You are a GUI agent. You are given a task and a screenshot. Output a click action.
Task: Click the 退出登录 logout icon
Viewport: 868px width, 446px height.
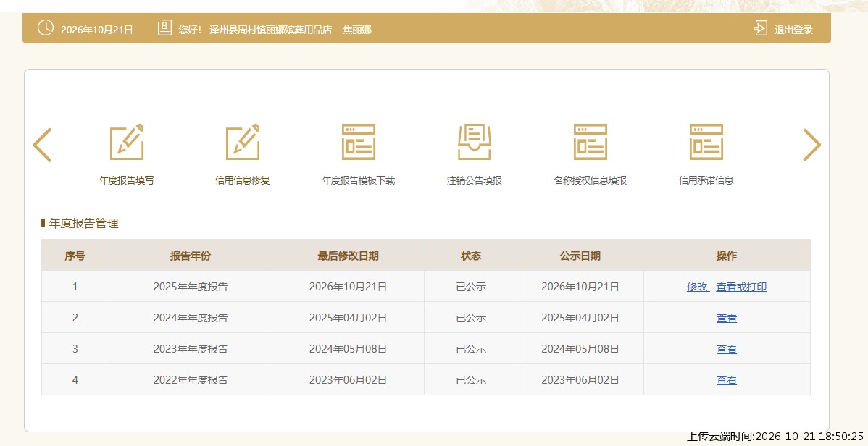[761, 28]
